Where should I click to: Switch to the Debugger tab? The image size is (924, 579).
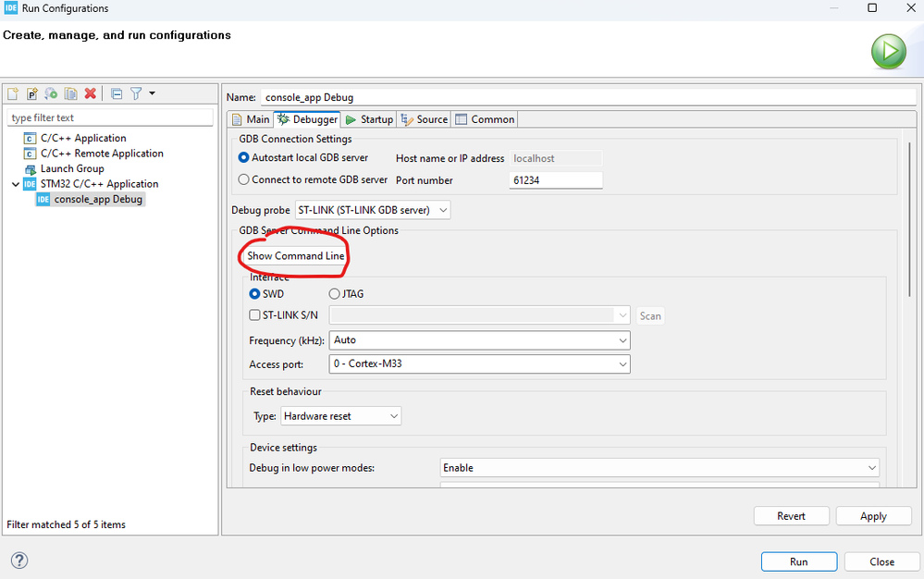point(308,119)
